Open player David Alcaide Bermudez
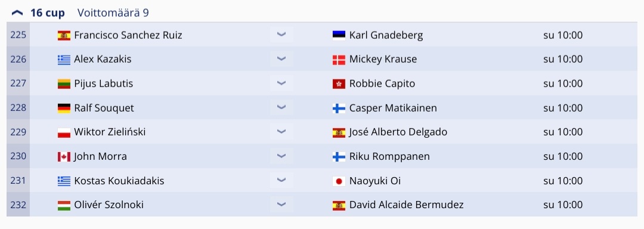 pos(406,205)
